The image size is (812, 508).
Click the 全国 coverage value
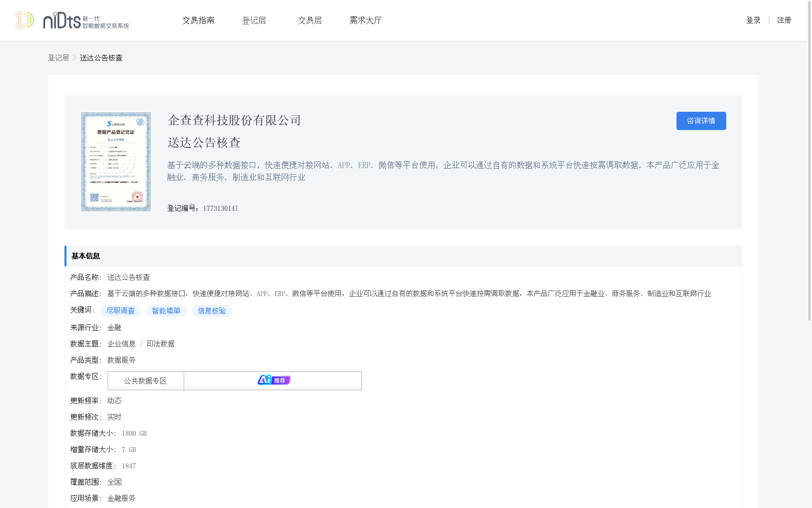coord(114,482)
